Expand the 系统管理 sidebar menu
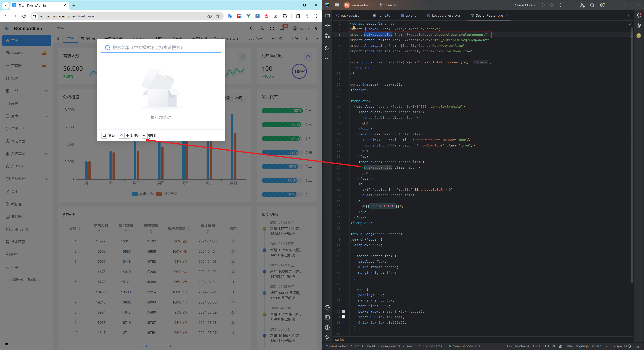The image size is (644, 350). click(26, 166)
